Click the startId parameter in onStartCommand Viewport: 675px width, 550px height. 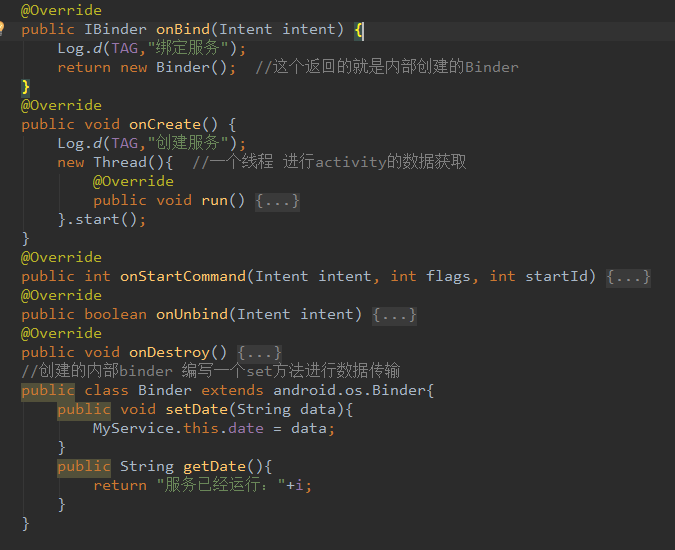coord(561,276)
